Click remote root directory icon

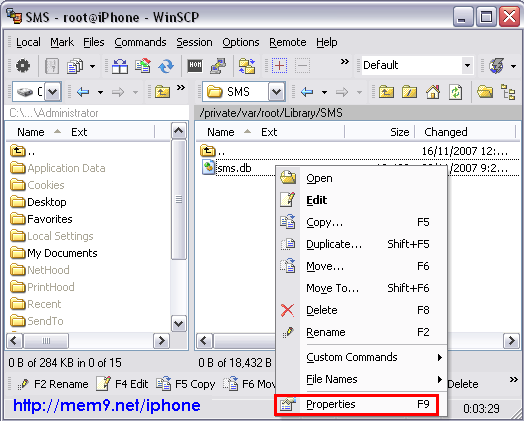tap(410, 92)
